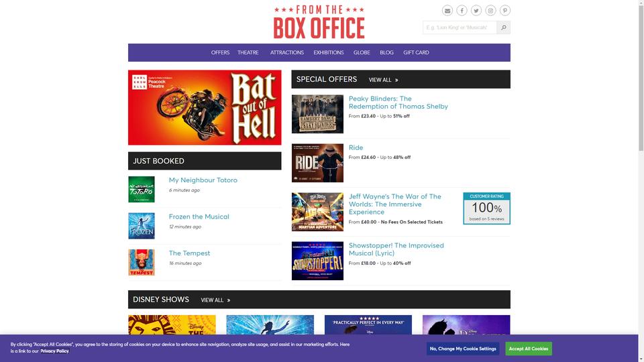Viewport: 644px width, 362px height.
Task: Open the Lion King Disney show card
Action: click(x=172, y=324)
